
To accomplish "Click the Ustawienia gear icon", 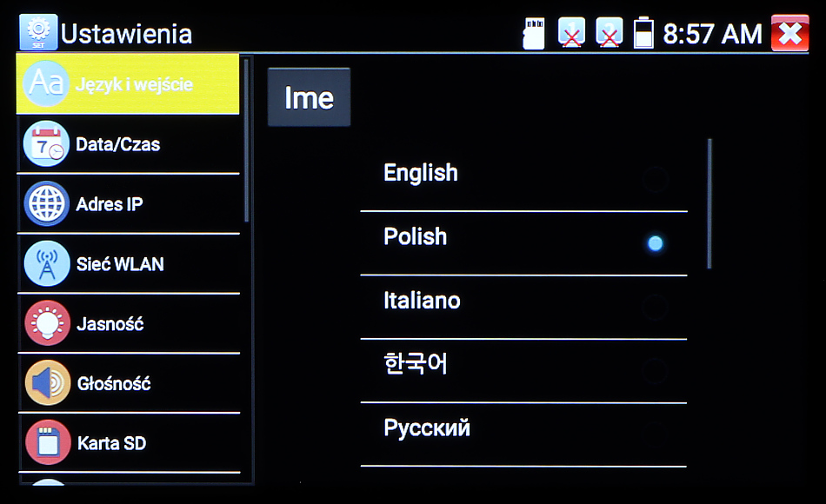I will [x=37, y=33].
